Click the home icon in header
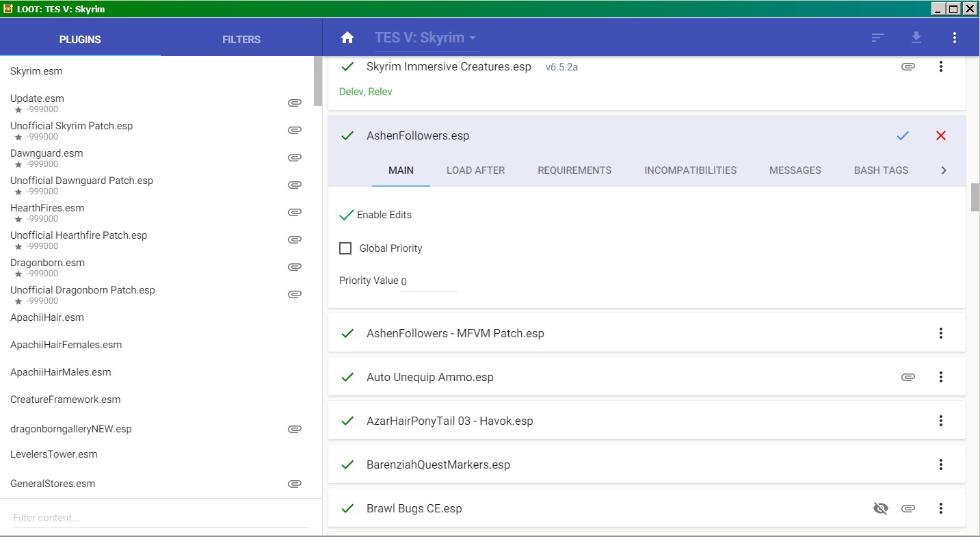Viewport: 980px width, 537px height. click(x=347, y=38)
